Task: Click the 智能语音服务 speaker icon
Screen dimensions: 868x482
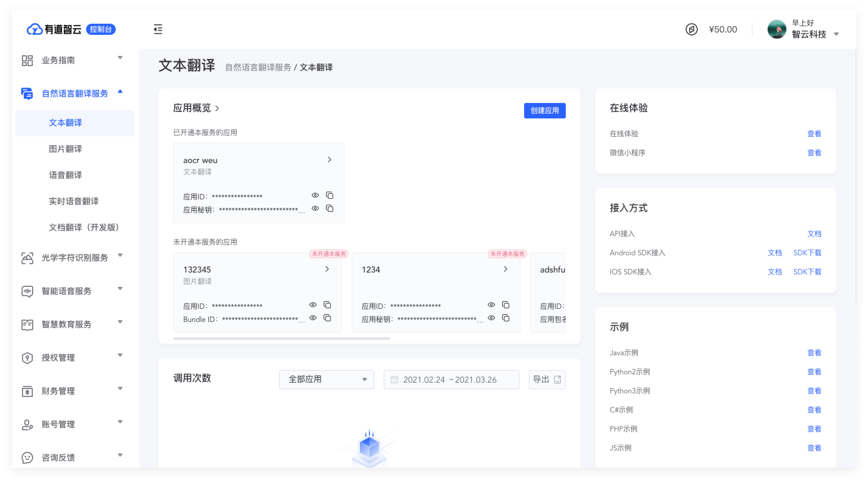Action: pos(27,291)
